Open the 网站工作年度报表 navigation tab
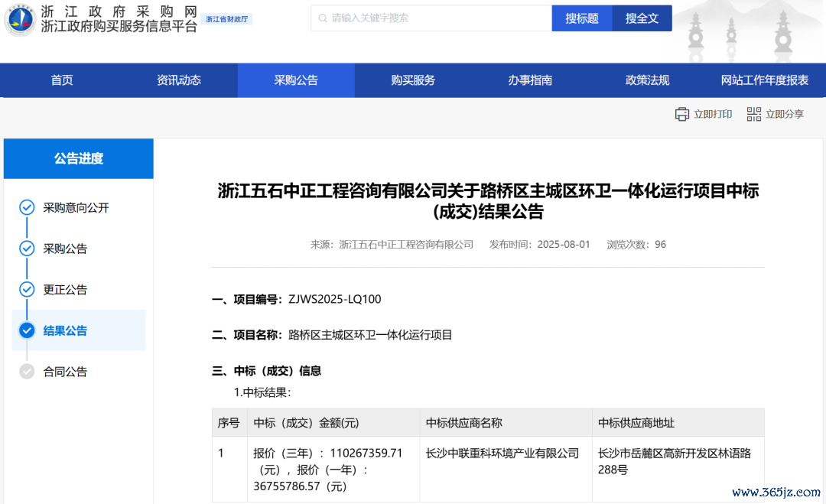 764,80
